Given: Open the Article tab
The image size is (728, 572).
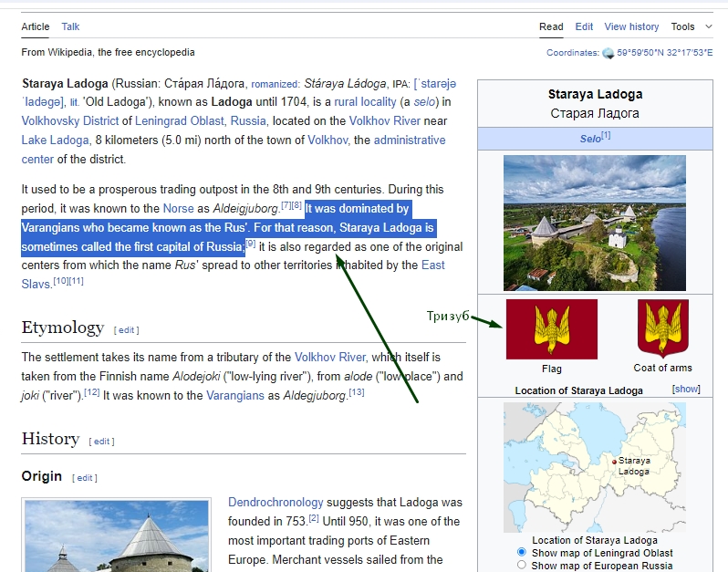Looking at the screenshot, I should (x=36, y=27).
